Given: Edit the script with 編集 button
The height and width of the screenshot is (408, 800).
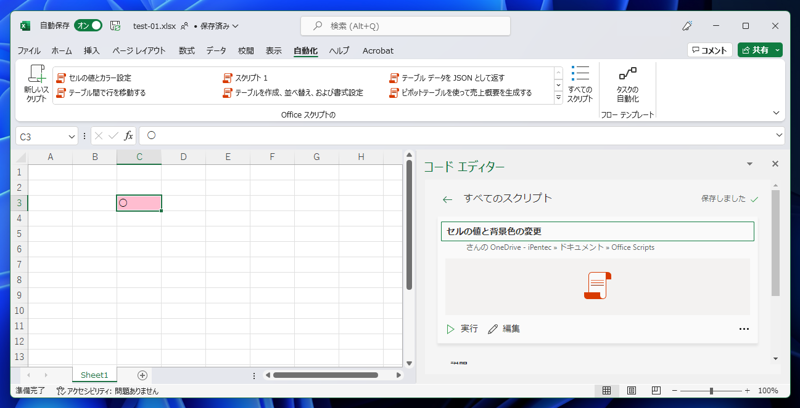Looking at the screenshot, I should (x=504, y=329).
